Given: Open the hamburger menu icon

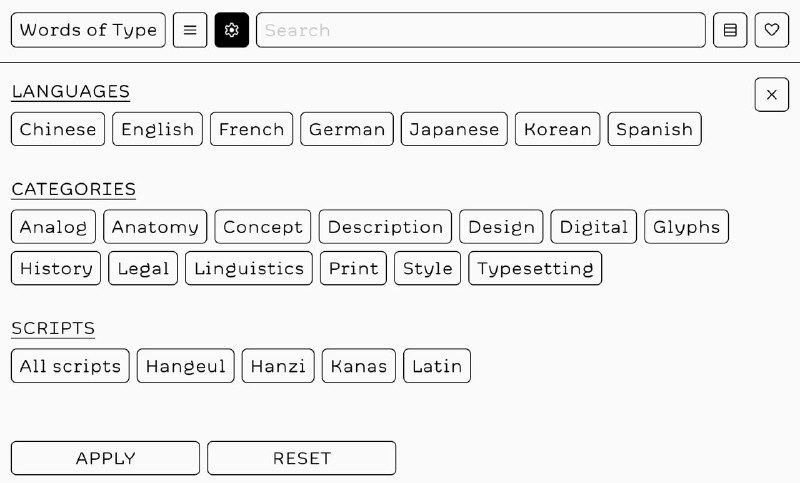Looking at the screenshot, I should [x=190, y=30].
